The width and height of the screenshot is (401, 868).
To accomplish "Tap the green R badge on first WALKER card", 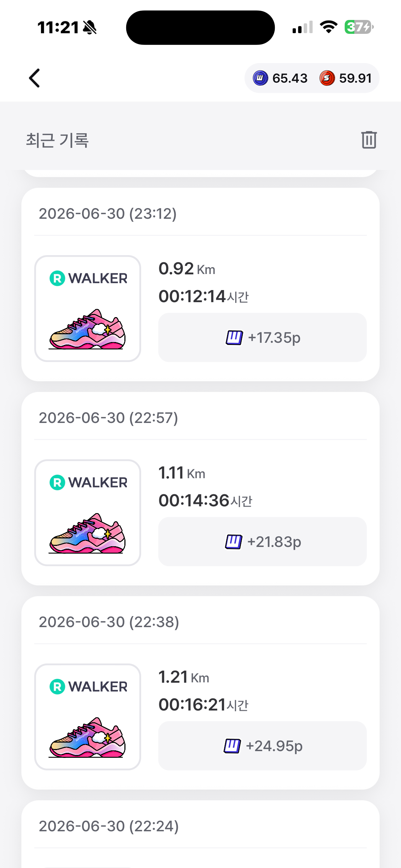I will [x=57, y=278].
